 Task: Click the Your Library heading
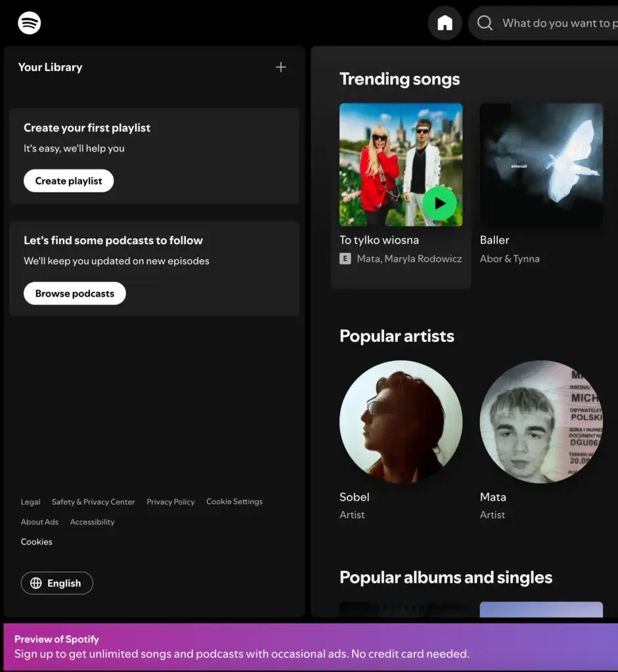pyautogui.click(x=50, y=68)
